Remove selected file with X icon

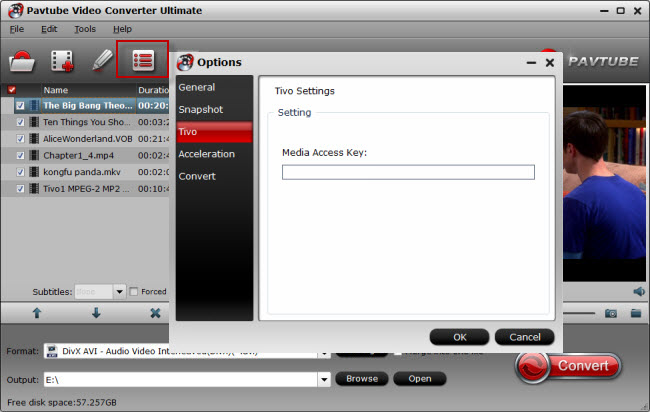pos(155,313)
